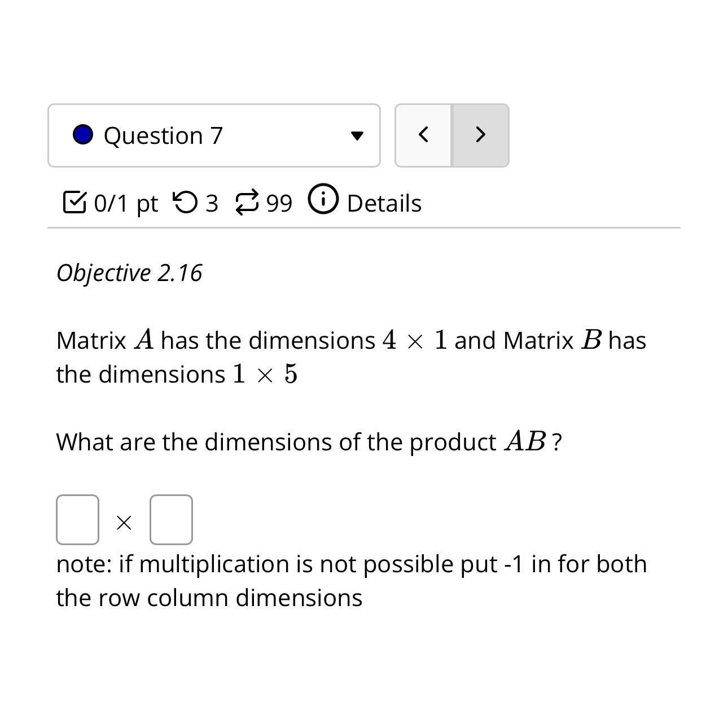Image resolution: width=728 pixels, height=728 pixels.
Task: Open the Details link for this question
Action: point(384,202)
